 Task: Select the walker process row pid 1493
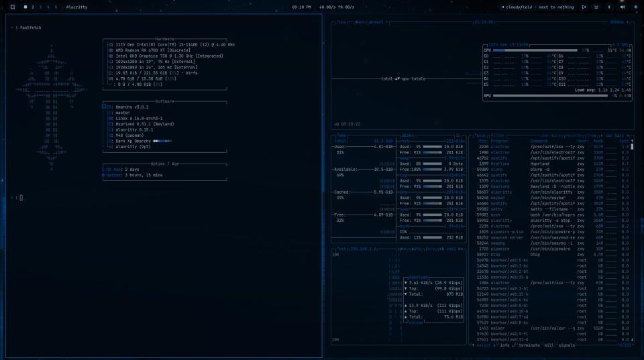point(552,328)
